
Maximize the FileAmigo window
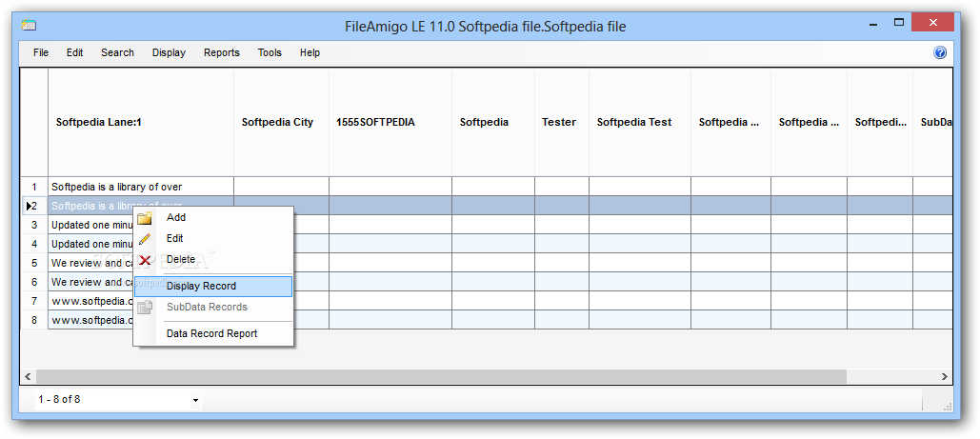[899, 23]
